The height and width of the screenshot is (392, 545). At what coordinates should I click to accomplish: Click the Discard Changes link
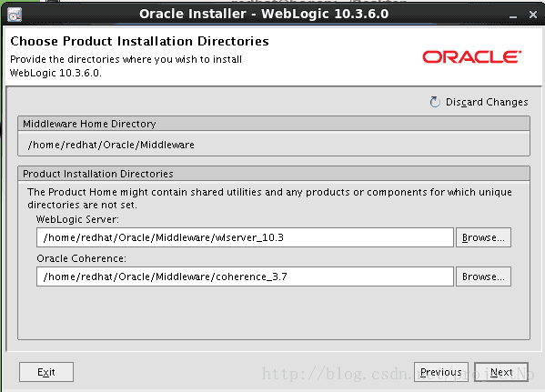pos(487,102)
